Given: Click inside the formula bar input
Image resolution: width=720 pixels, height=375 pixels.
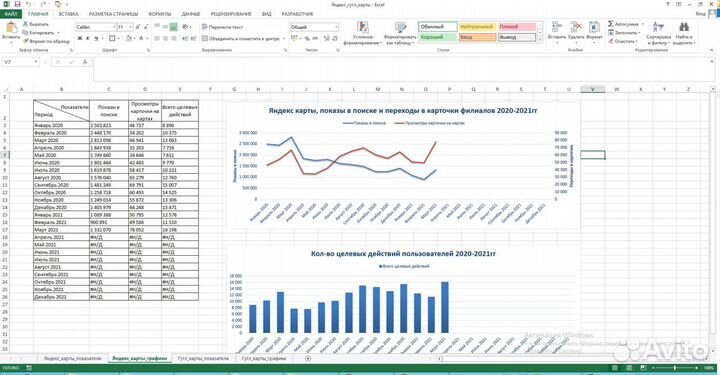Looking at the screenshot, I should 404,70.
